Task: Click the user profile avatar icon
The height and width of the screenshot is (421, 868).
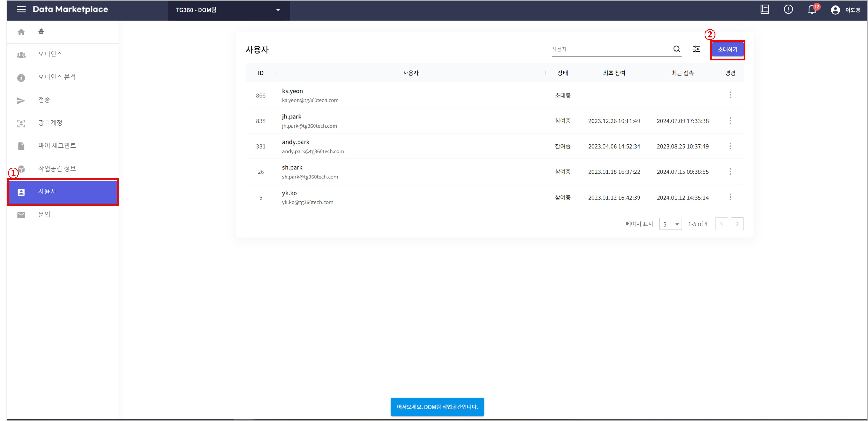Action: coord(835,10)
